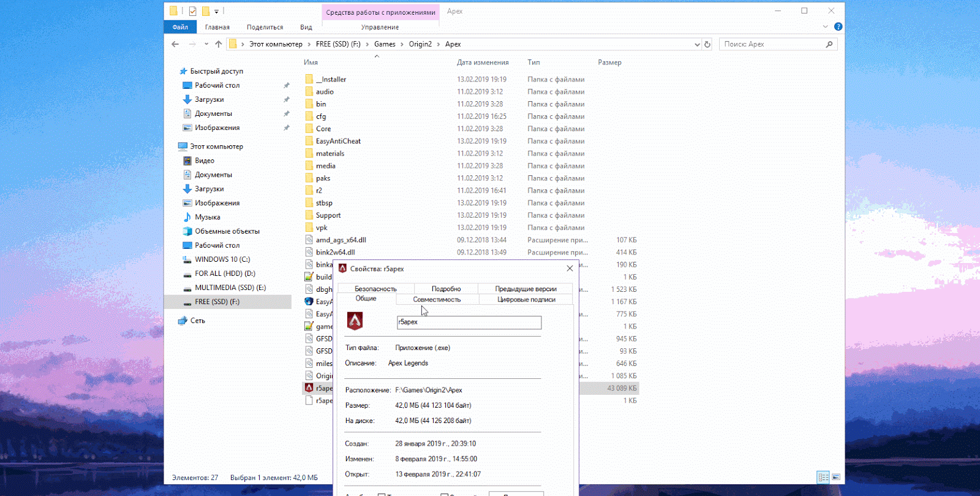Open address bar history dropdown
The height and width of the screenshot is (496, 980).
697,44
